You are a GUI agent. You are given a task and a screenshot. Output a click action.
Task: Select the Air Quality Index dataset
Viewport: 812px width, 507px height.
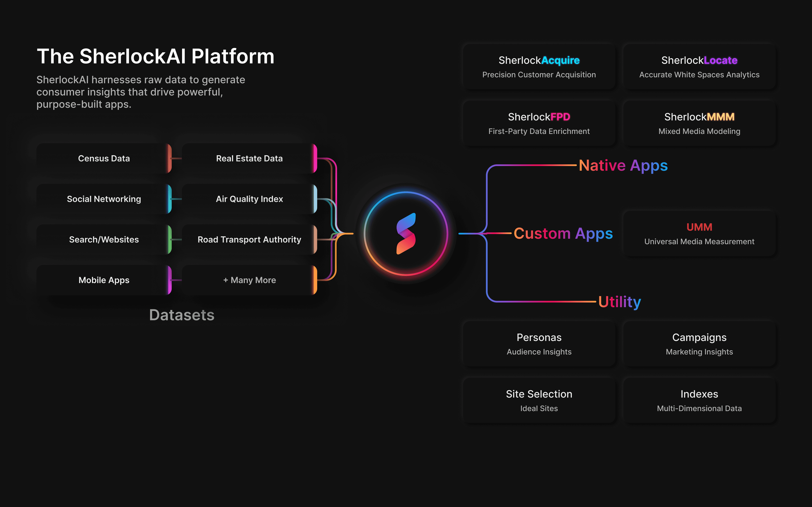(x=249, y=199)
